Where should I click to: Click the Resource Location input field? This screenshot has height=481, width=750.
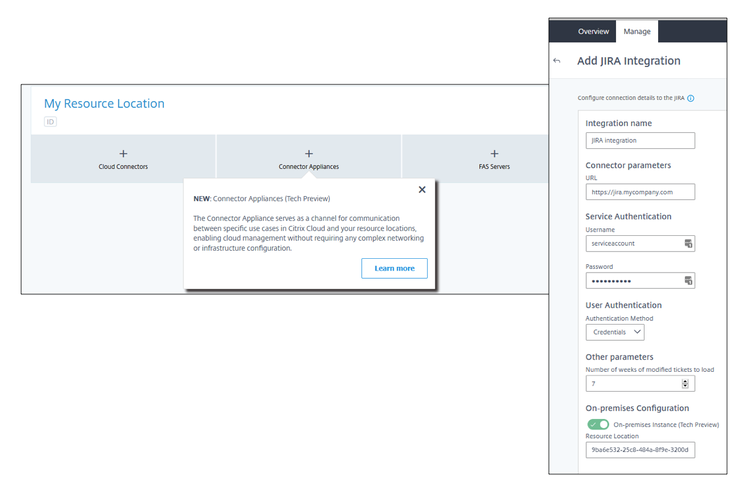pos(640,450)
